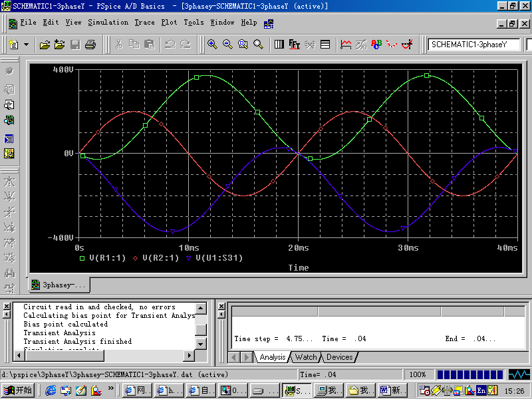Close the simulation status pane
Viewport: 532px width, 399px height.
click(221, 306)
